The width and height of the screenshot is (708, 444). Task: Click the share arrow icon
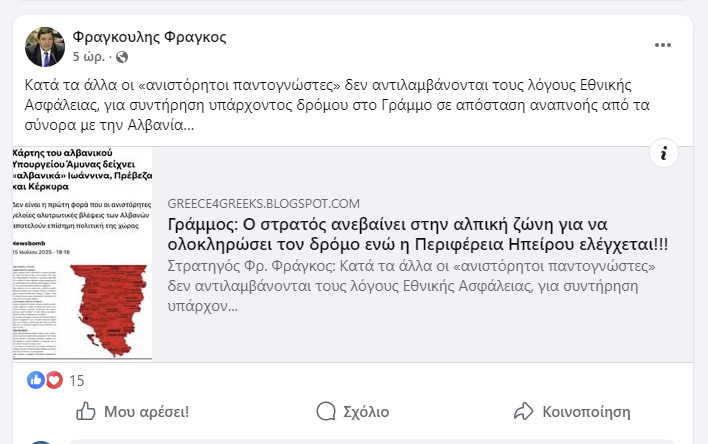523,411
